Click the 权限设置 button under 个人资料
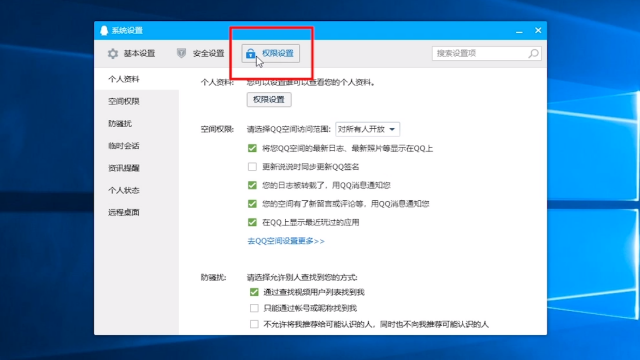The width and height of the screenshot is (640, 360). (269, 100)
